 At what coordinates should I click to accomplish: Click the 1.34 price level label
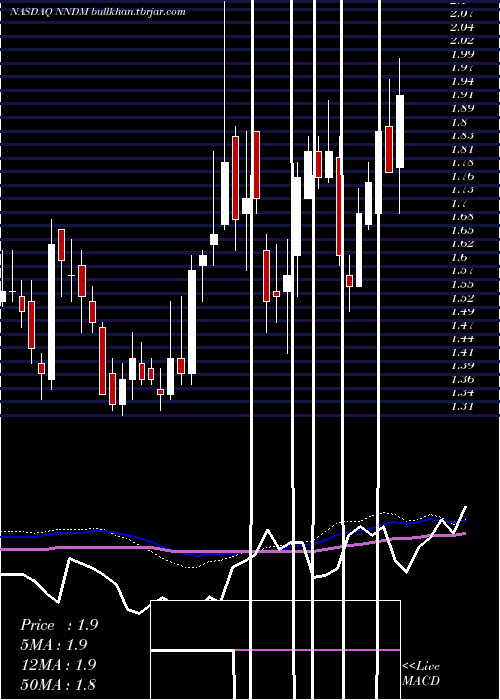click(462, 393)
